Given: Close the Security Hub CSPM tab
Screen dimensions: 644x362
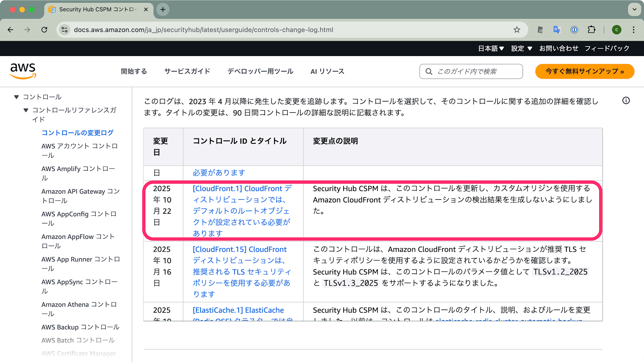Looking at the screenshot, I should point(146,10).
